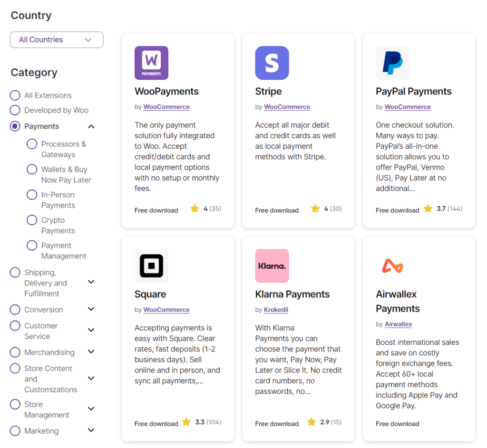Viewport: 487px width, 448px height.
Task: Click the WooPayments extension icon
Action: [151, 62]
